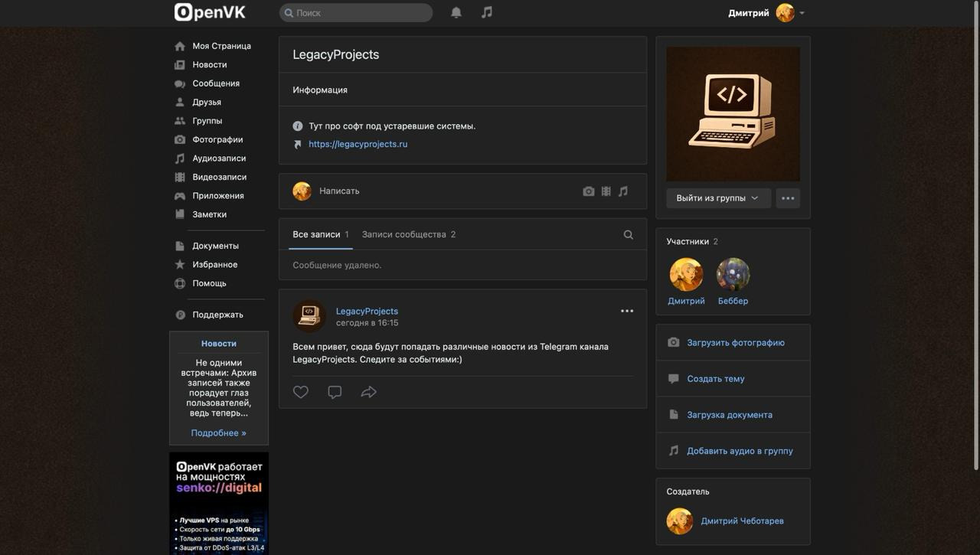Open the OpenVK logo home link
The height and width of the screenshot is (555, 980).
210,12
